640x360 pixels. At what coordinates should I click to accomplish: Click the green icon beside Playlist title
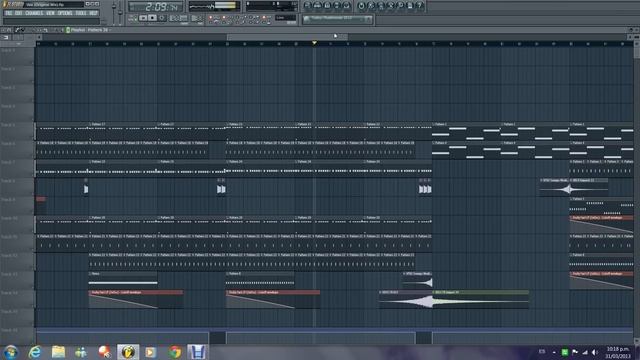click(68, 30)
